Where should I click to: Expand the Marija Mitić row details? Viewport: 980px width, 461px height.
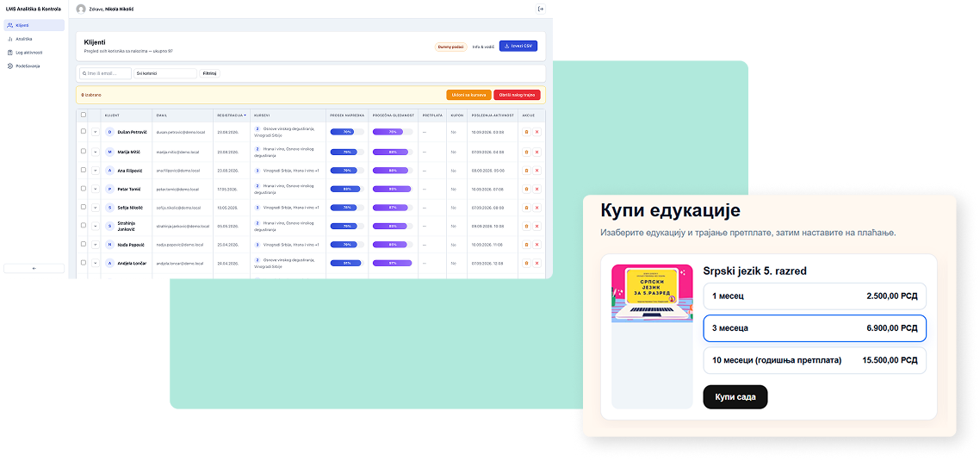pos(95,152)
